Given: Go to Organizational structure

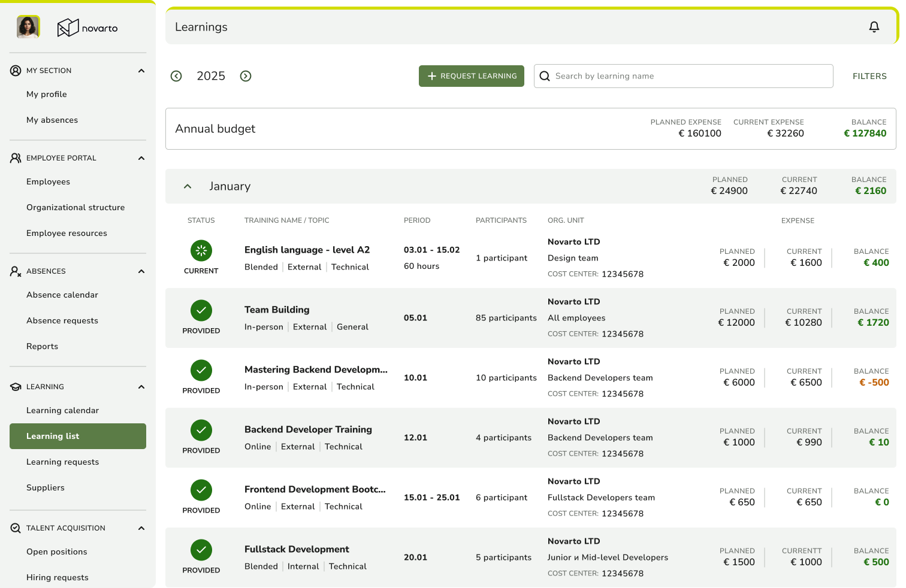Looking at the screenshot, I should click(x=75, y=207).
